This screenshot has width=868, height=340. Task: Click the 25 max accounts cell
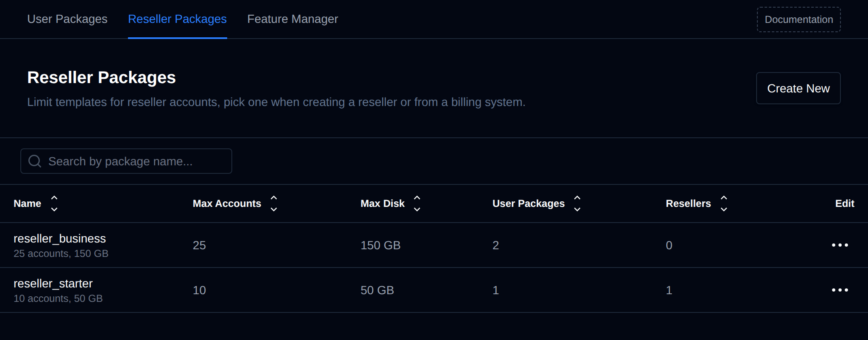click(199, 245)
